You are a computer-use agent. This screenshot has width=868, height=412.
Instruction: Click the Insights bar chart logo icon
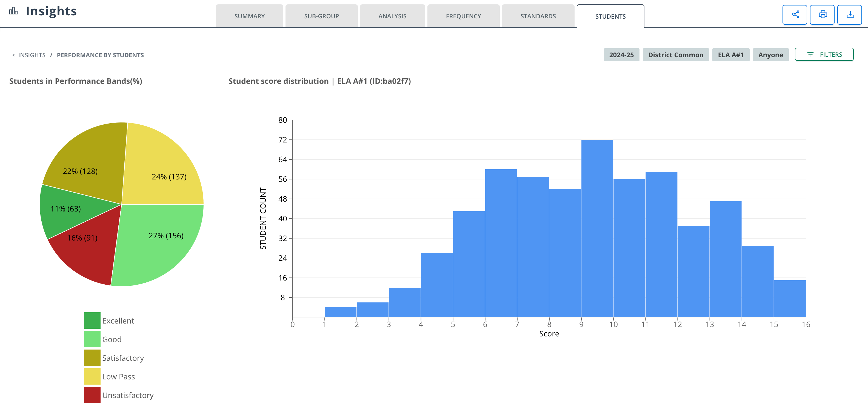tap(13, 11)
